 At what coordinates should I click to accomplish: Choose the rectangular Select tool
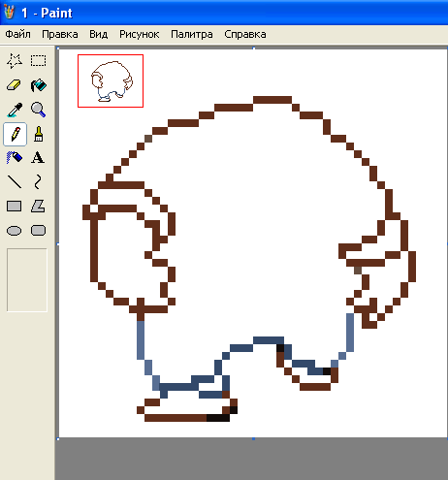pos(39,61)
